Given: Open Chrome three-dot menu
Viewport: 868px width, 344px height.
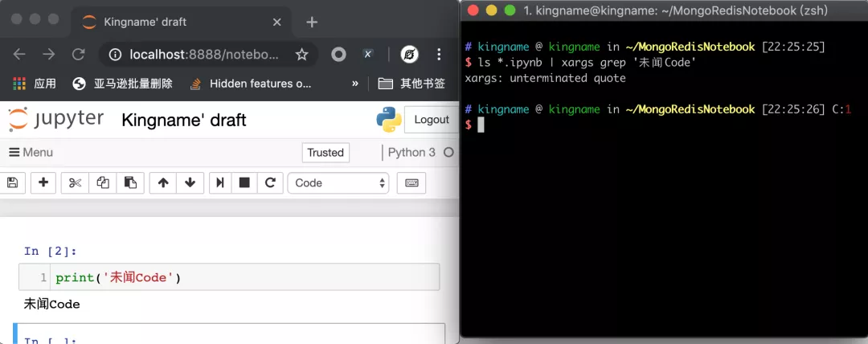Looking at the screenshot, I should coord(439,55).
